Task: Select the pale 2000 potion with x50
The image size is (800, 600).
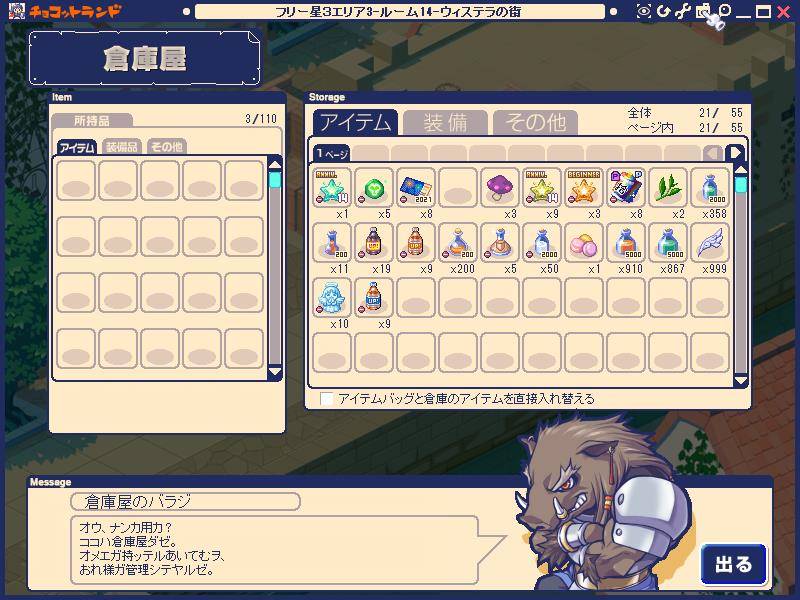Action: tap(542, 242)
